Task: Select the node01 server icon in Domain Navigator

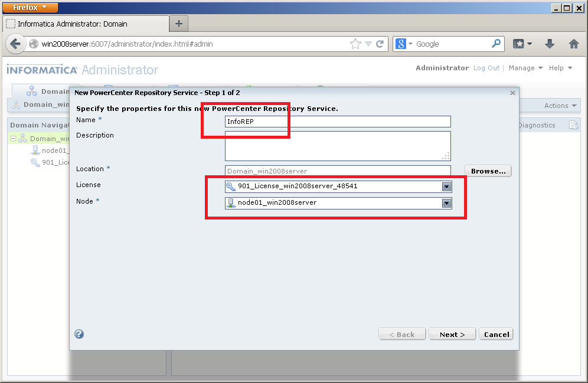Action: click(35, 150)
